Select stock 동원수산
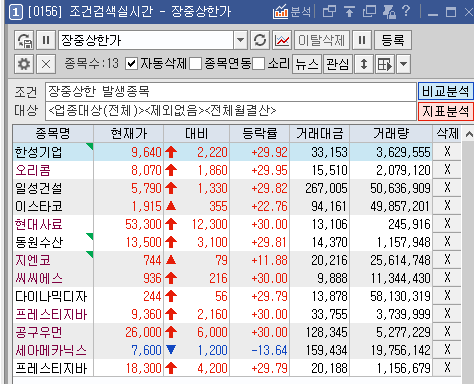 pyautogui.click(x=39, y=242)
